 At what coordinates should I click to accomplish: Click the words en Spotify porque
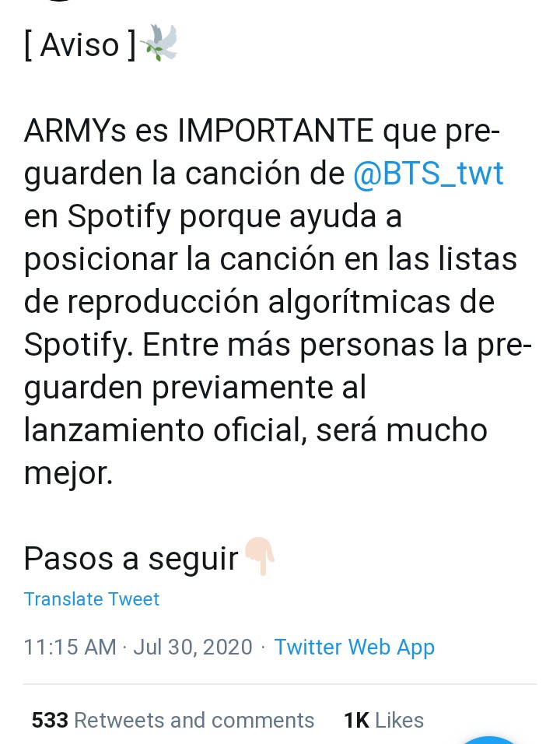152,217
